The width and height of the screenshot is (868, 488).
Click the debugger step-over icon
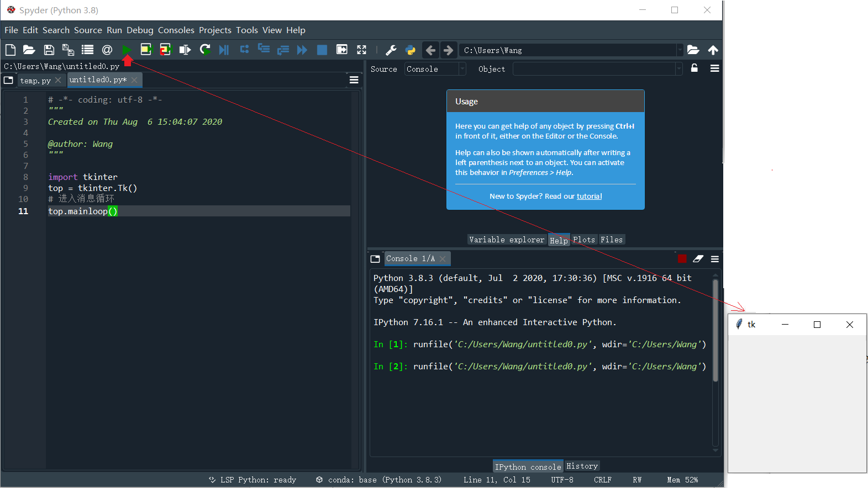pos(244,50)
